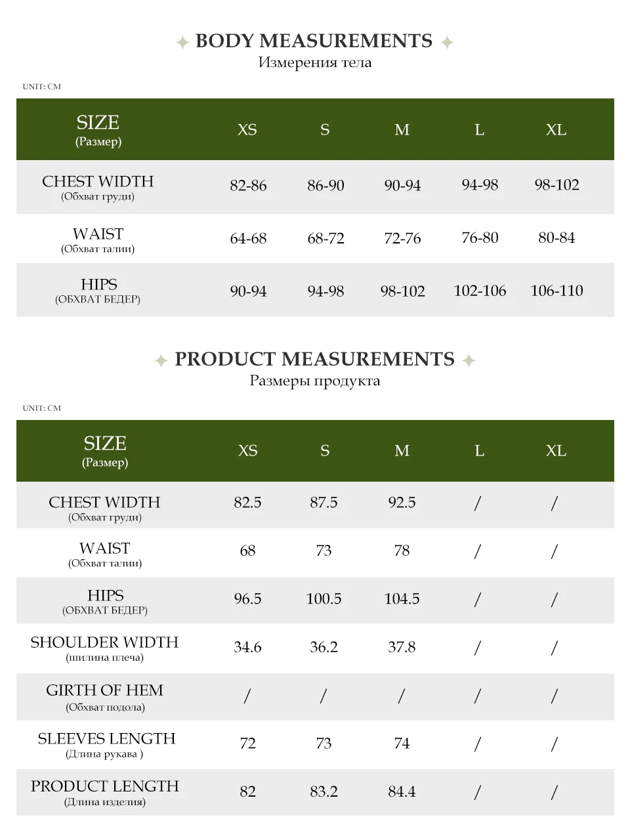Select body chest width value 82-86
The image size is (630, 840).
coord(248,186)
